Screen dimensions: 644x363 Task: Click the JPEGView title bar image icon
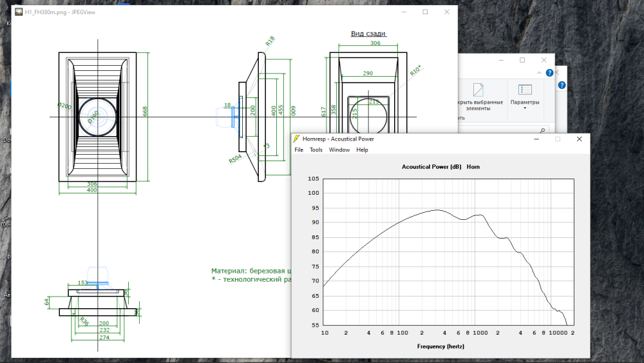point(18,12)
